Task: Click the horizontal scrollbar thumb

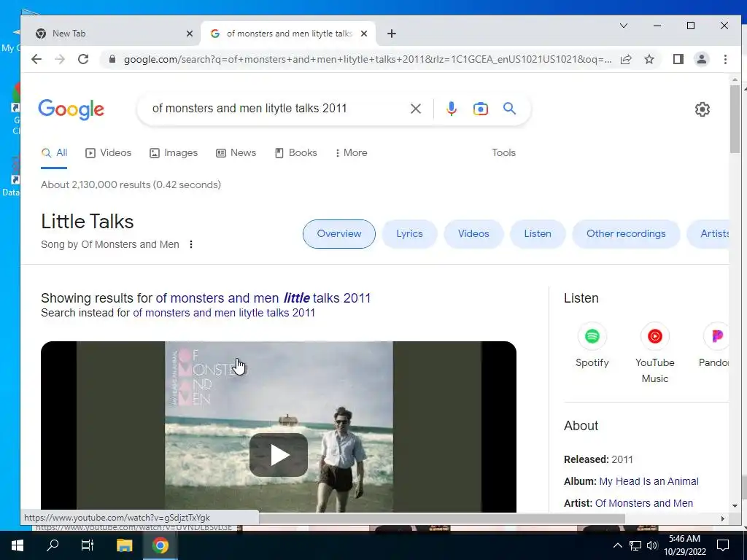Action: click(x=441, y=518)
